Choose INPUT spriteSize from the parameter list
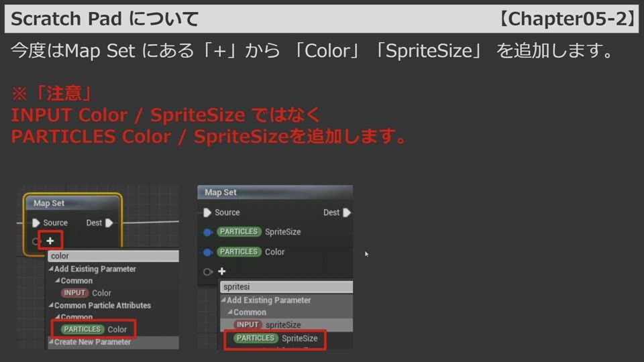The height and width of the screenshot is (362, 644). pos(268,324)
